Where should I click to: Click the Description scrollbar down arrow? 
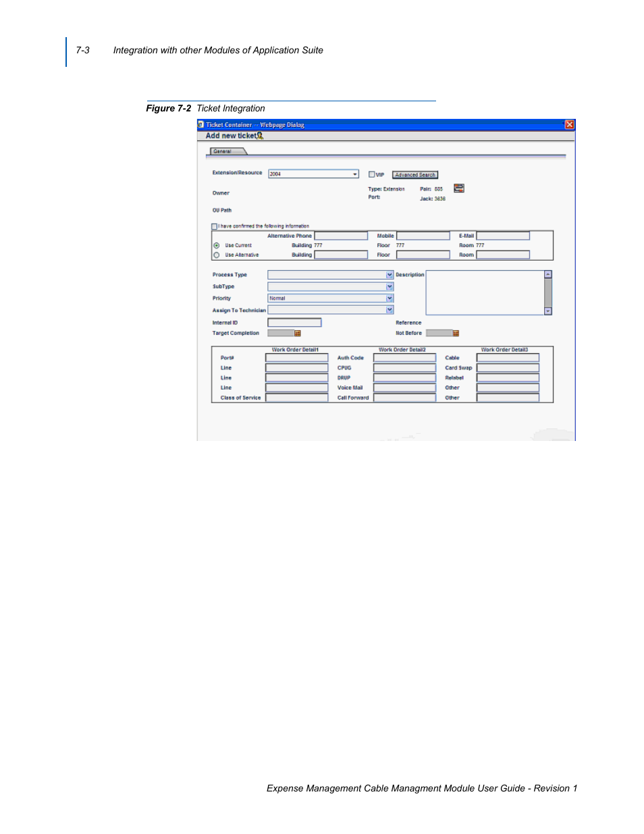[x=548, y=311]
